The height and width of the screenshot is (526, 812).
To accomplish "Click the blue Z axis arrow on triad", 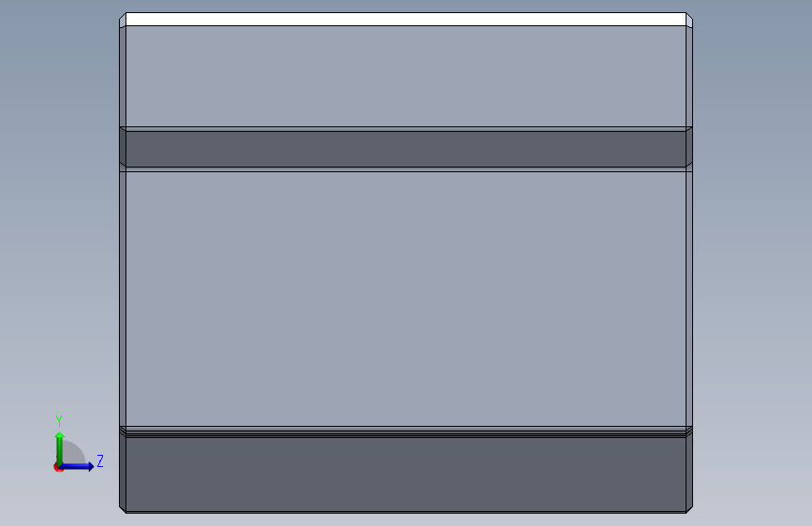I will (x=78, y=466).
